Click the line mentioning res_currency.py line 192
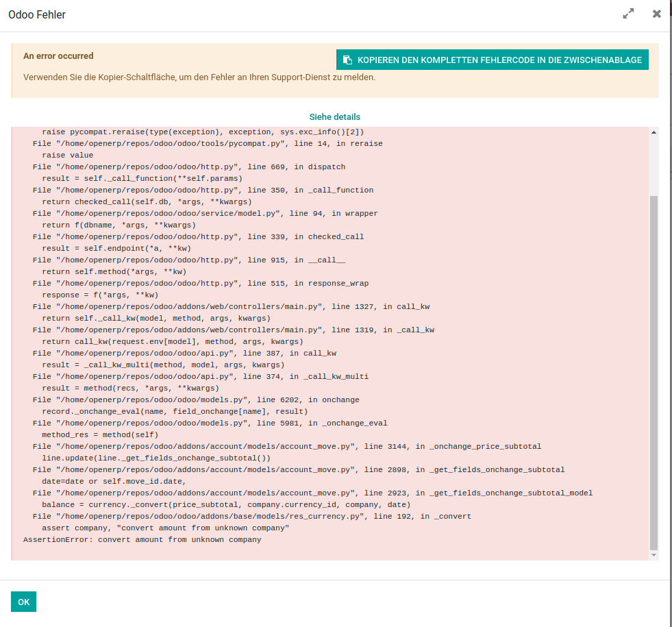672x627 pixels. click(252, 517)
